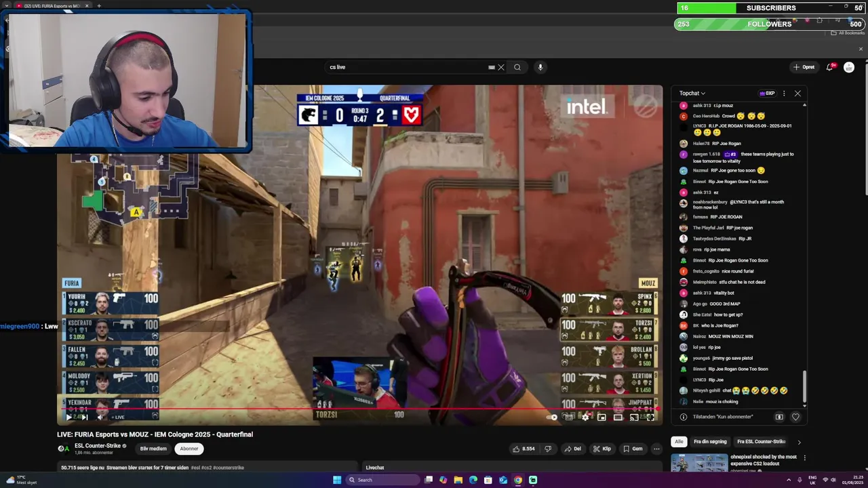Open options for the ohnepixel recommended video
868x488 pixels.
805,458
